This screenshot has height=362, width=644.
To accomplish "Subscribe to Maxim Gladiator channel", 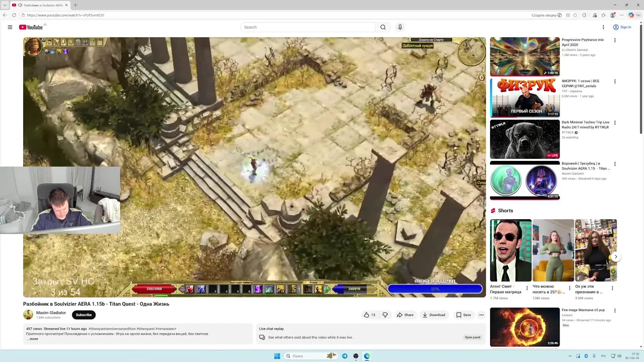I will [84, 315].
